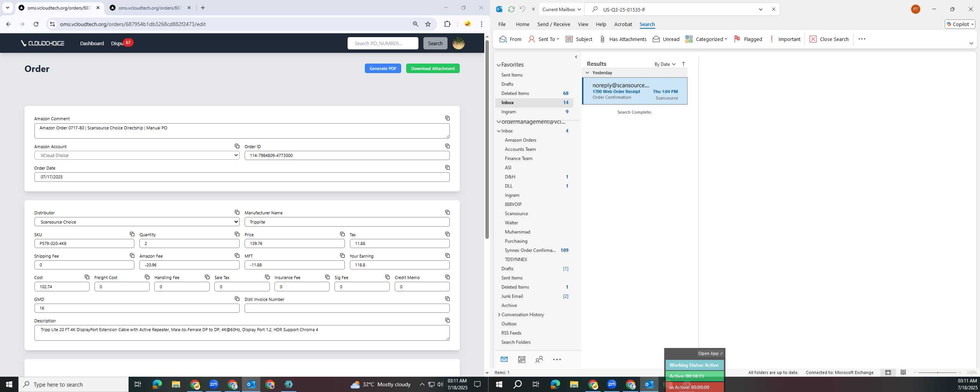Open Outlook Mail view icon

pyautogui.click(x=504, y=359)
